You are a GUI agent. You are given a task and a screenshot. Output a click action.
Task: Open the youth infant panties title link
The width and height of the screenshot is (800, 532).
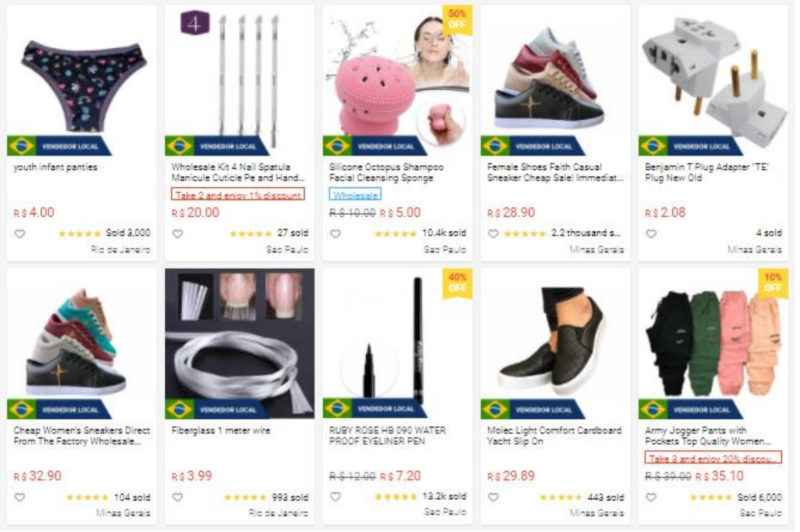tap(55, 167)
